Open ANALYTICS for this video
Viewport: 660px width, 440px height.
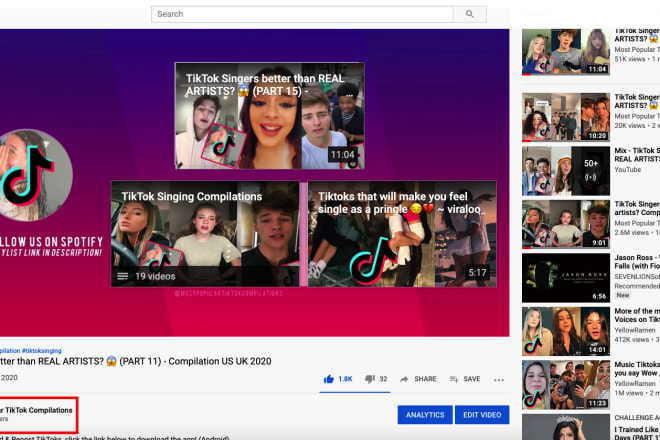(425, 415)
